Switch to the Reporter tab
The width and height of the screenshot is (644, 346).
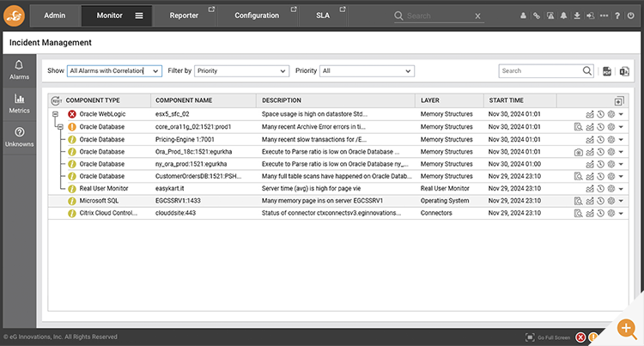tap(184, 15)
